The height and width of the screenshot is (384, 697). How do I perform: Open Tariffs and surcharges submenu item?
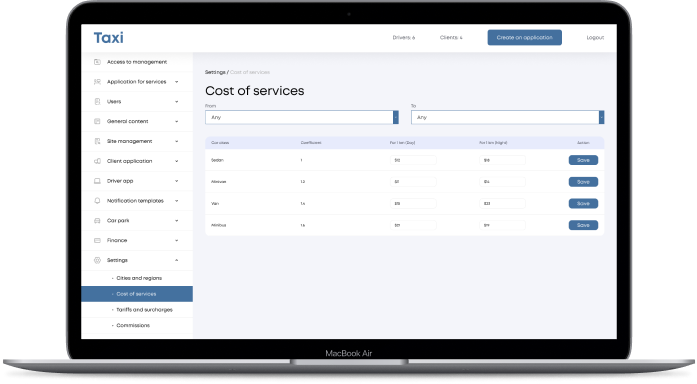[137, 310]
